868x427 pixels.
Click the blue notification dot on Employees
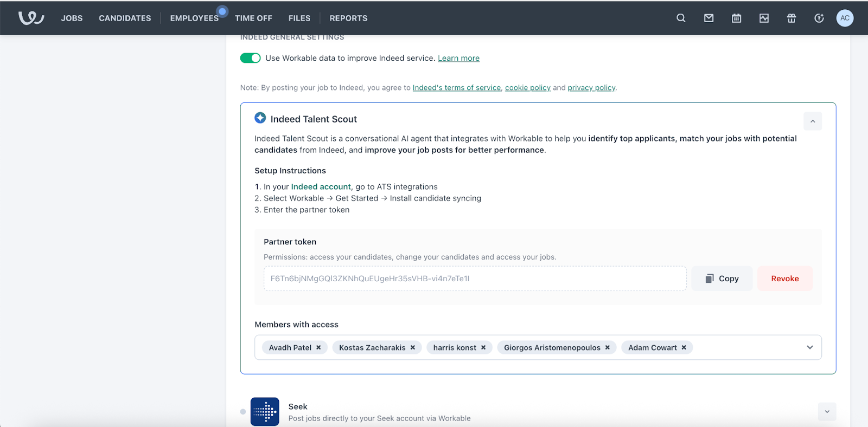click(x=222, y=11)
